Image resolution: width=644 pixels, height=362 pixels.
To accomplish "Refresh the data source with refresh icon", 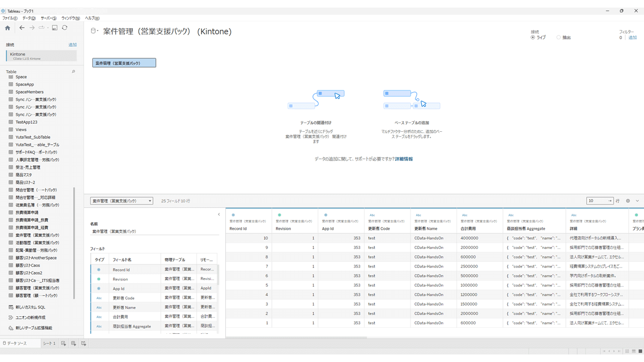I will [x=65, y=28].
